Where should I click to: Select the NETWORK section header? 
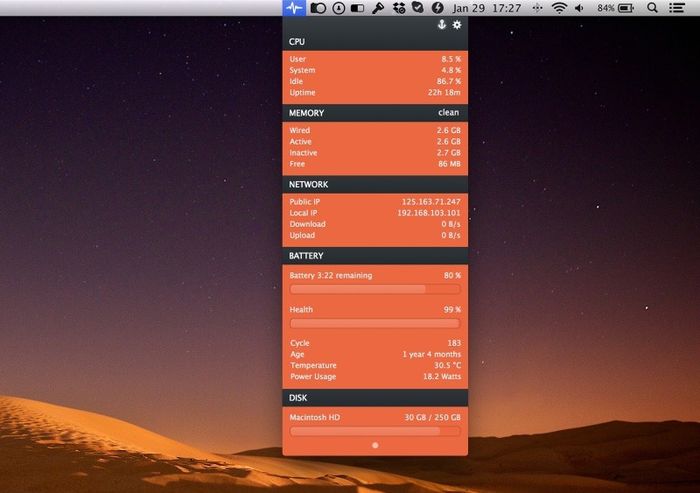click(374, 185)
